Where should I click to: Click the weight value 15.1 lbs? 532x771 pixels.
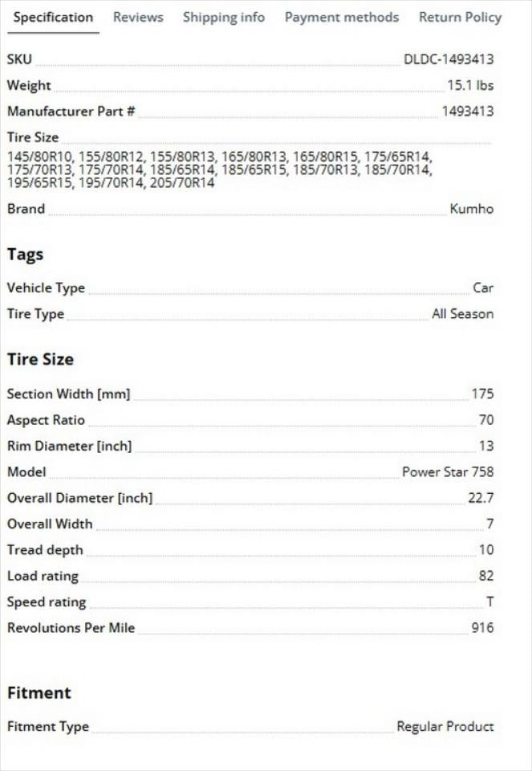[x=470, y=86]
